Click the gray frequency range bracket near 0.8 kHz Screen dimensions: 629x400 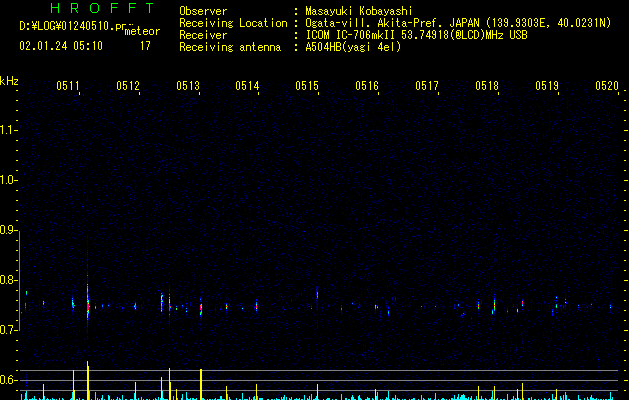click(20, 281)
